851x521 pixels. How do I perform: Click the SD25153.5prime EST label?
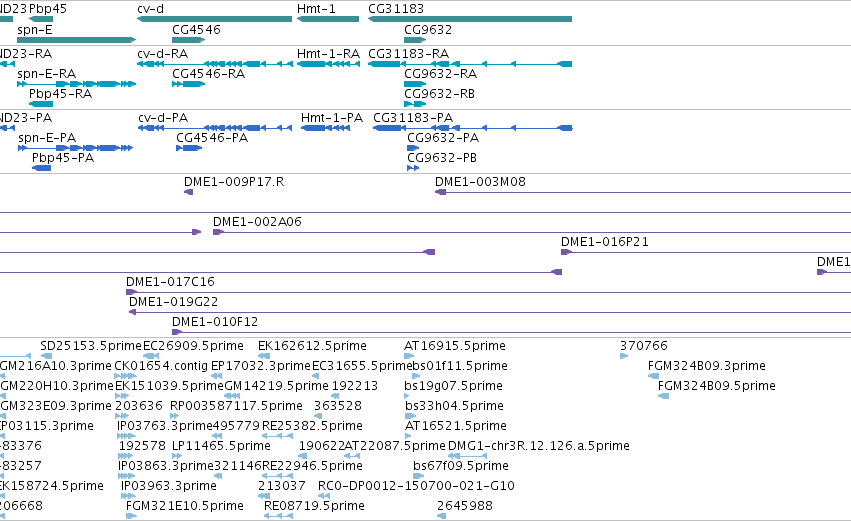(91, 346)
